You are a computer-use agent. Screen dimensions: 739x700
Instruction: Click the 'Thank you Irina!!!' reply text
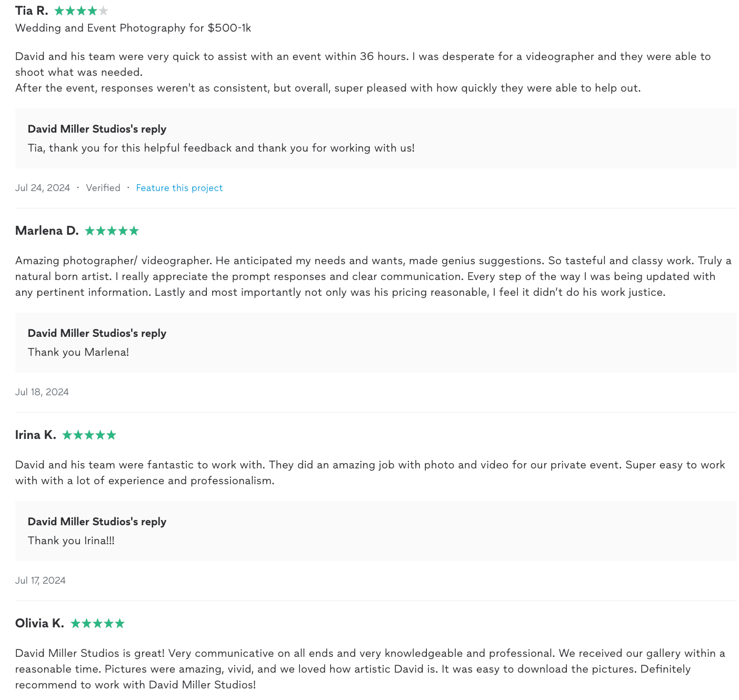click(x=71, y=541)
